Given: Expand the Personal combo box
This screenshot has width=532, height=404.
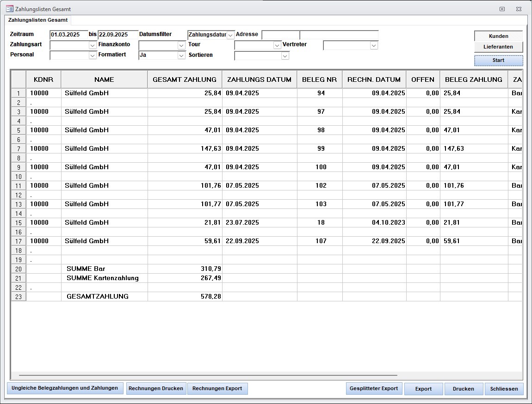Looking at the screenshot, I should click(92, 55).
